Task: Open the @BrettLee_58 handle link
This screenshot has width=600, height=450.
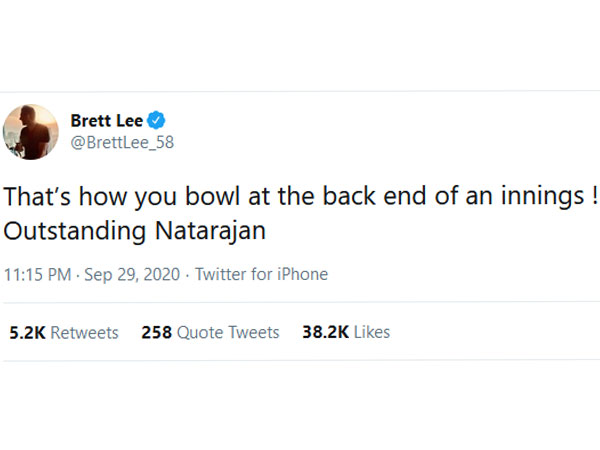Action: 122,142
